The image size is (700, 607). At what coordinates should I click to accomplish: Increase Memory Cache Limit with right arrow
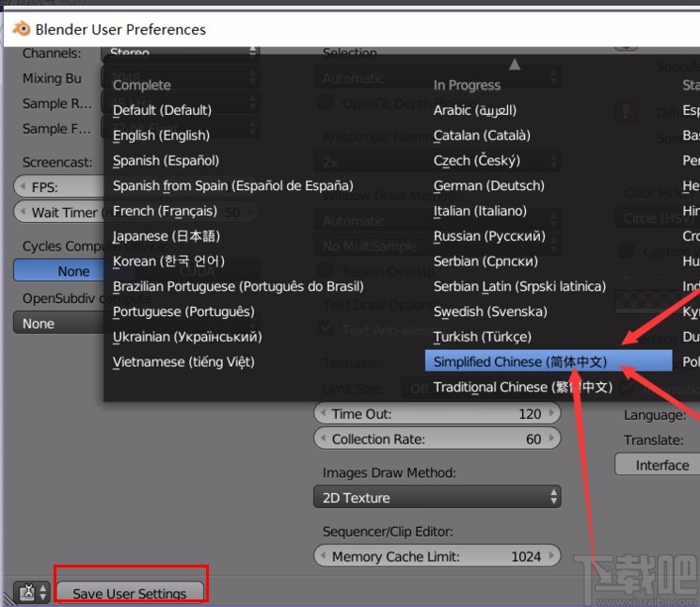tap(551, 555)
